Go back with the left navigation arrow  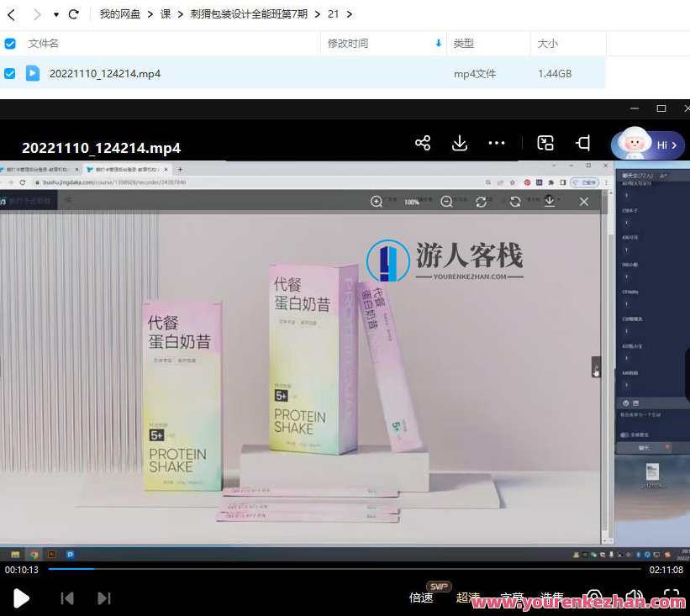(12, 14)
